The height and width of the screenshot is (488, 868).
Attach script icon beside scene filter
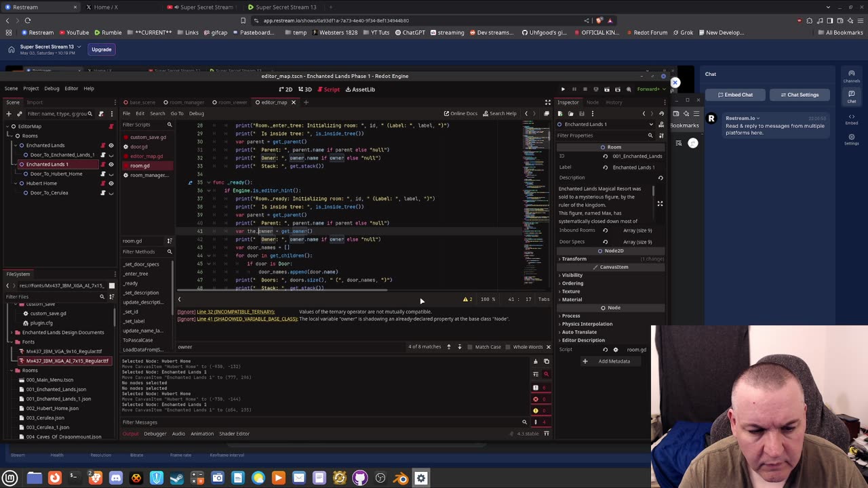[x=101, y=114]
